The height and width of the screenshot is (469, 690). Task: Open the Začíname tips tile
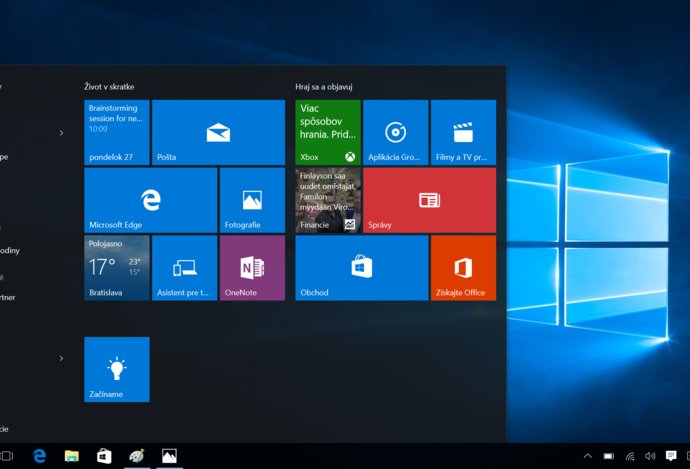pos(117,370)
